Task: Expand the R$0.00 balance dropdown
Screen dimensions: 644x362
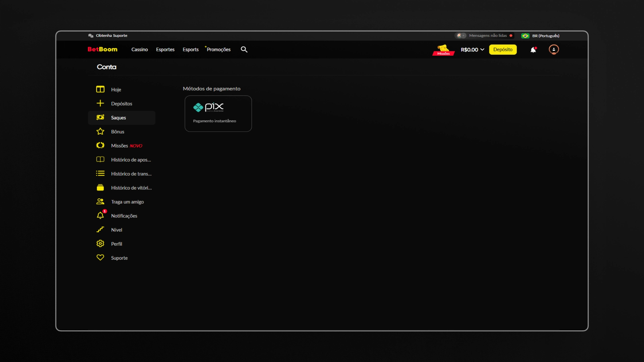Action: 472,49
